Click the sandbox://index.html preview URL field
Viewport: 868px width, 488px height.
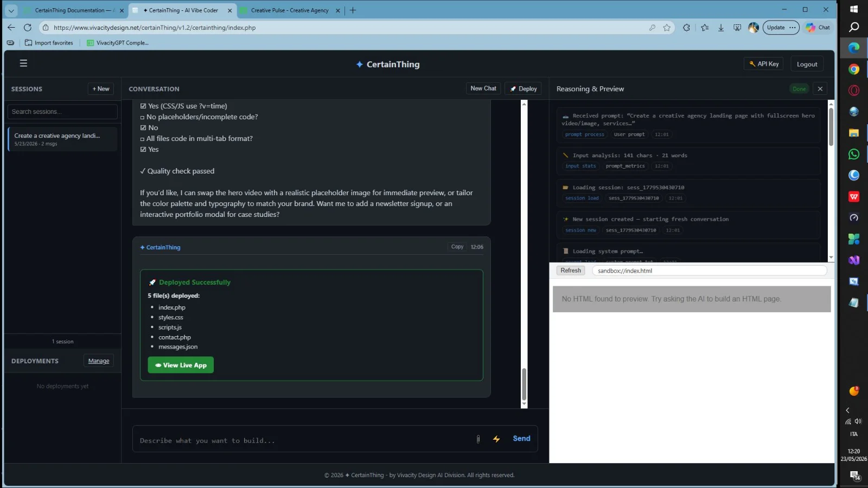709,271
